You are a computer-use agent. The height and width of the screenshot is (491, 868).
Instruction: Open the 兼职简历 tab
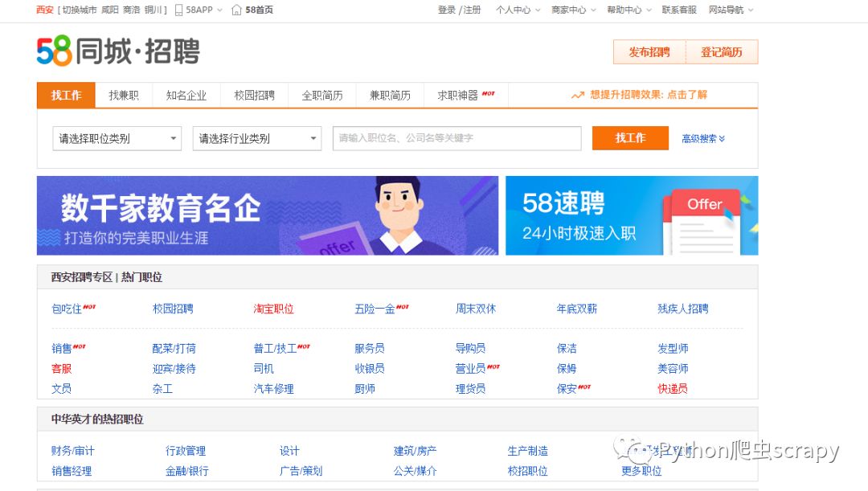[391, 95]
